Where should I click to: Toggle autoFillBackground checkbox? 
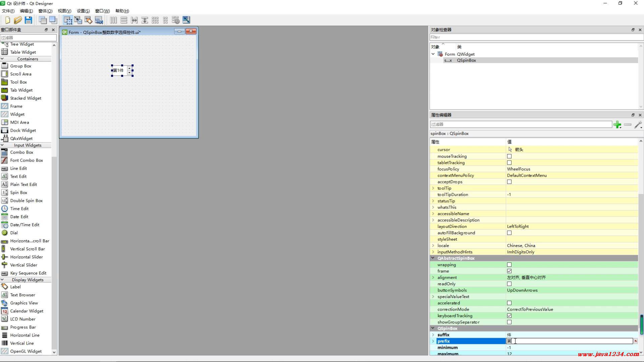click(509, 233)
